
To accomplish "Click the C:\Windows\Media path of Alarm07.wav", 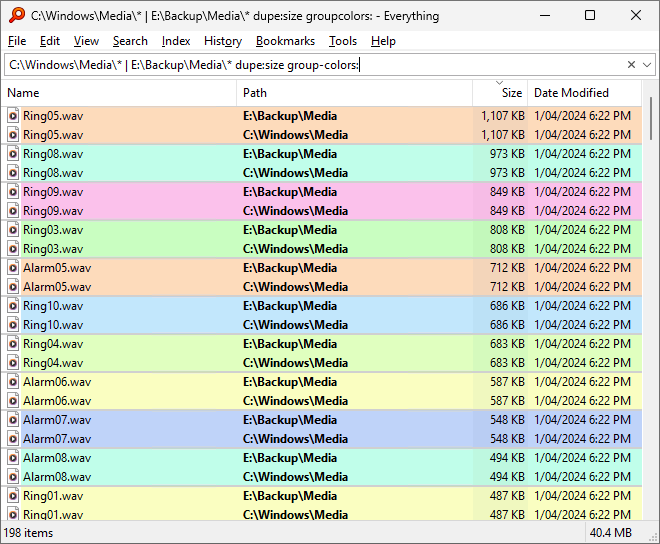I will tap(295, 439).
